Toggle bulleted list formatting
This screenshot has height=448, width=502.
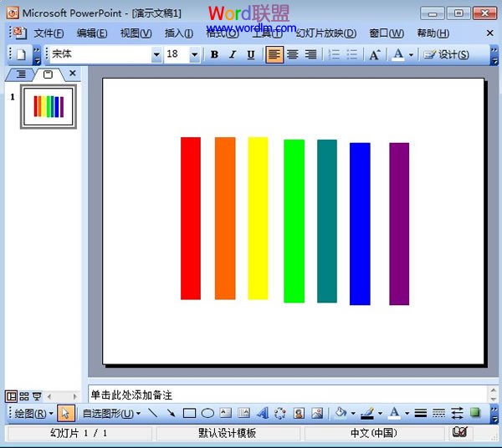(x=352, y=54)
